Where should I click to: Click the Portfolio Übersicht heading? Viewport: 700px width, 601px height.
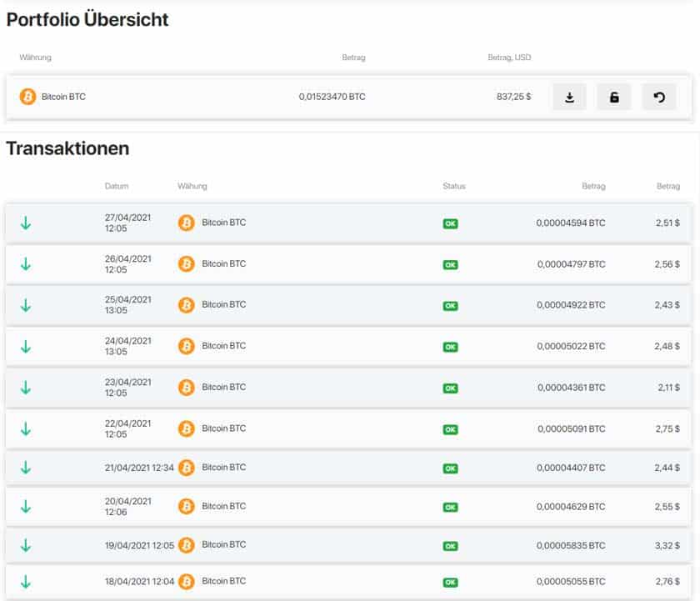coord(87,20)
